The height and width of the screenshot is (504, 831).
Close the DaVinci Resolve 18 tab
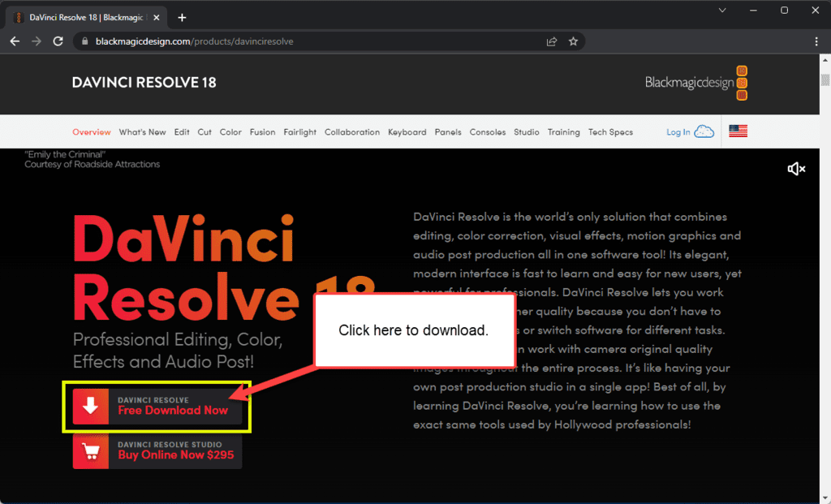157,18
